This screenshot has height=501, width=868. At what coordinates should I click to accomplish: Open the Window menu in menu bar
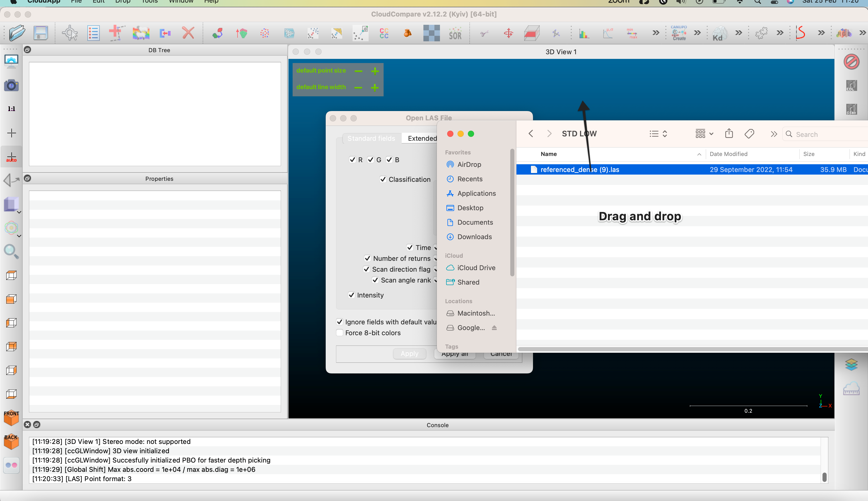(x=181, y=2)
